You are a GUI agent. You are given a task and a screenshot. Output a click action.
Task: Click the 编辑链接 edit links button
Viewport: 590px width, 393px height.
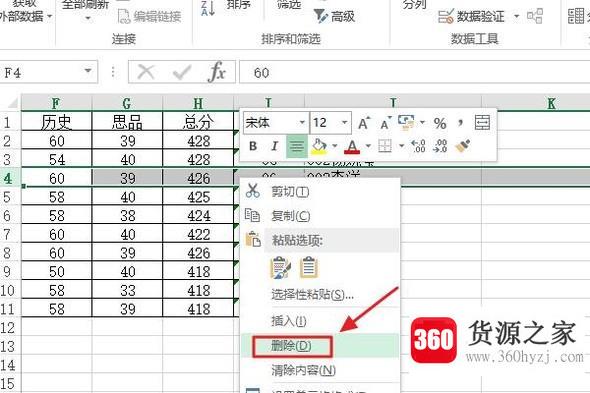(150, 16)
